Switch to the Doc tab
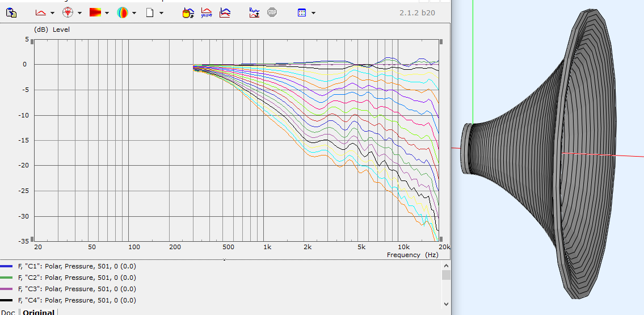 click(8, 312)
